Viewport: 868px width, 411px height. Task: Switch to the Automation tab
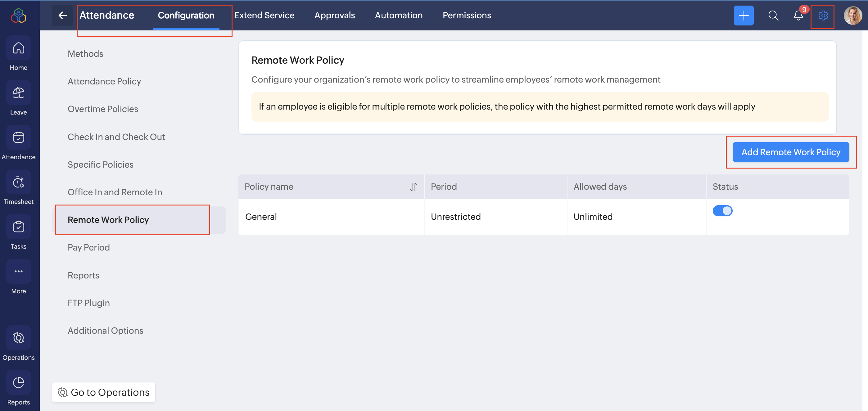tap(399, 16)
